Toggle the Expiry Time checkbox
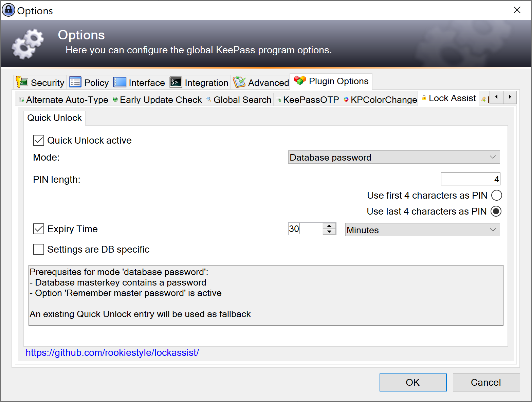Screen dimensions: 532x402 (39, 229)
